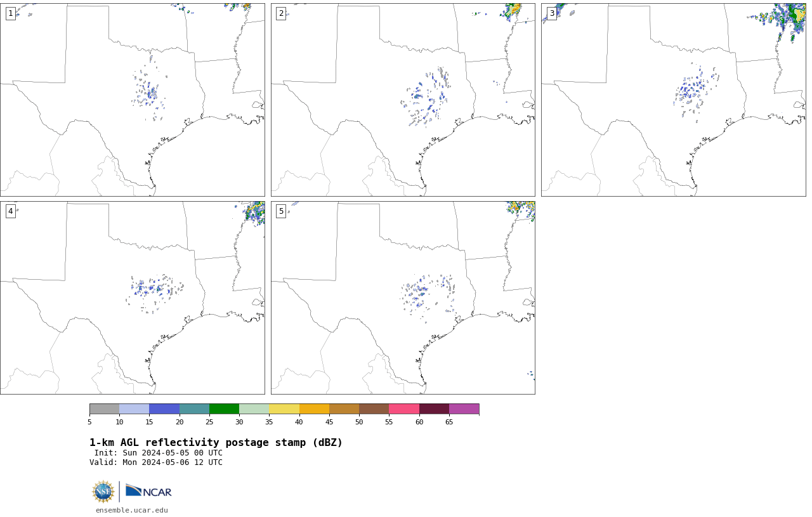Click the number label on panel 2

click(281, 13)
